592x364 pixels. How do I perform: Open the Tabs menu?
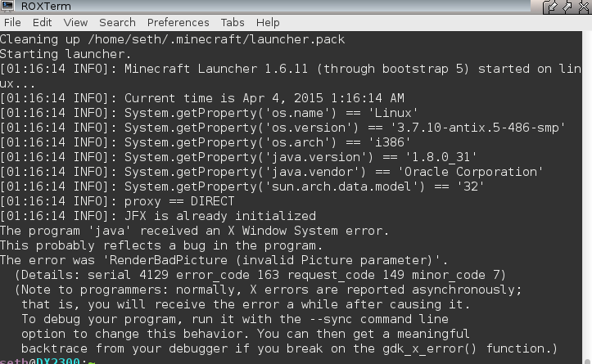233,23
